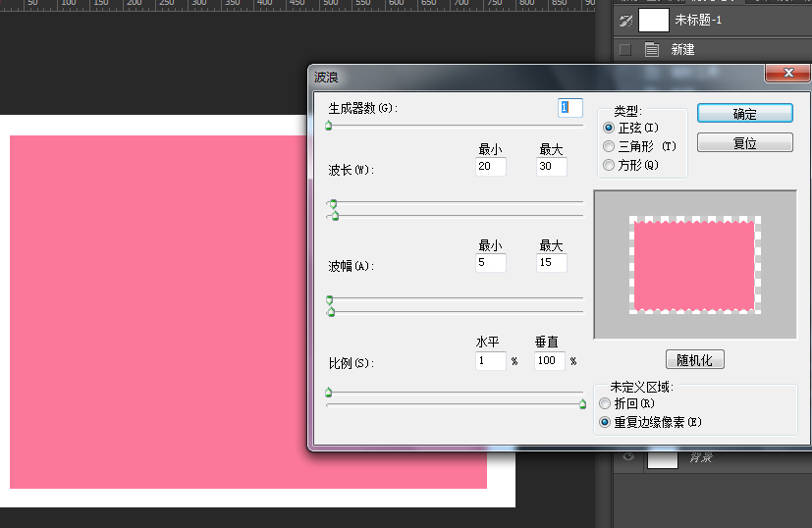The image size is (812, 528).
Task: Click the 波长 minimum slider handle
Action: [333, 204]
